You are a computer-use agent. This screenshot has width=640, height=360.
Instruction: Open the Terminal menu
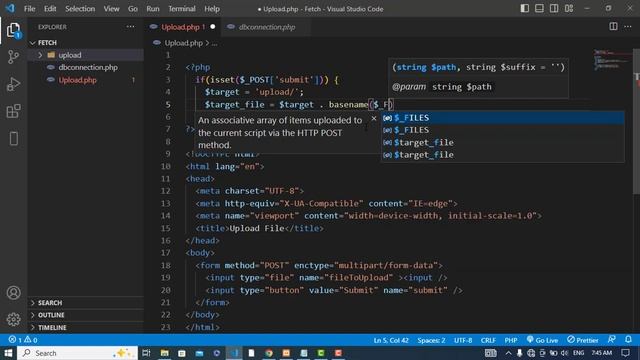click(182, 9)
